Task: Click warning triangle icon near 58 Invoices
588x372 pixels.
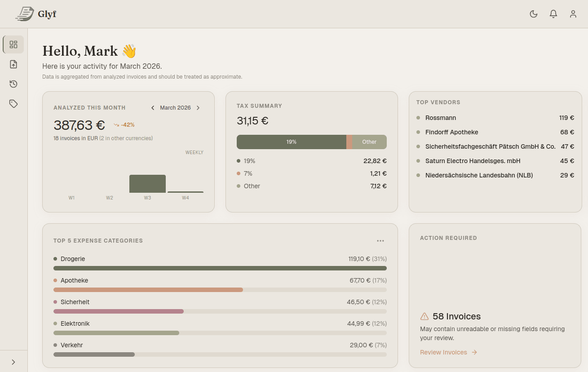Action: 424,316
